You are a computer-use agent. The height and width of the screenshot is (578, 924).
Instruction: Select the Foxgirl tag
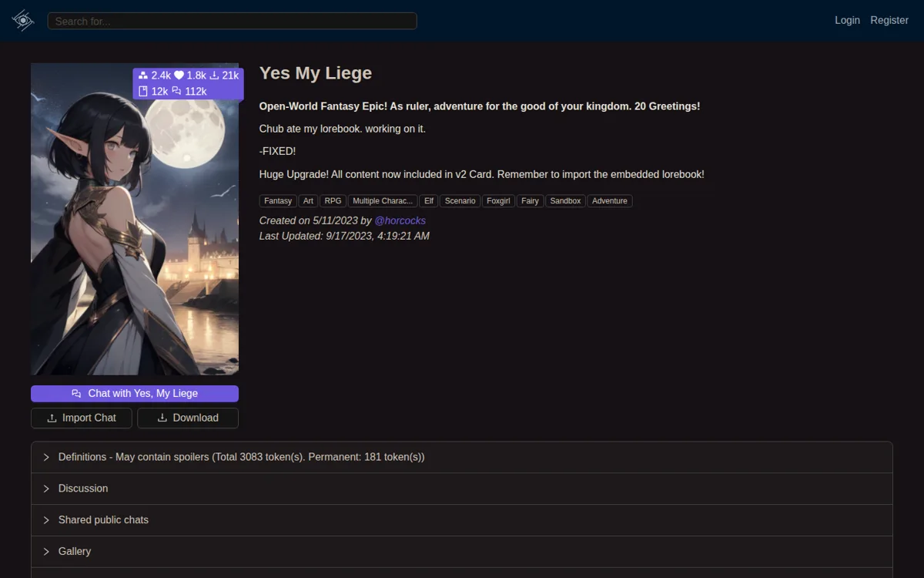(499, 201)
